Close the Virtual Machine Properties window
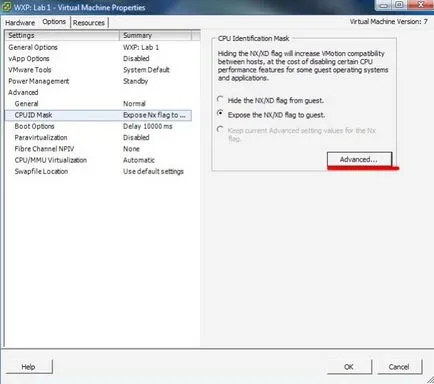This screenshot has height=384, width=434. pos(420,5)
